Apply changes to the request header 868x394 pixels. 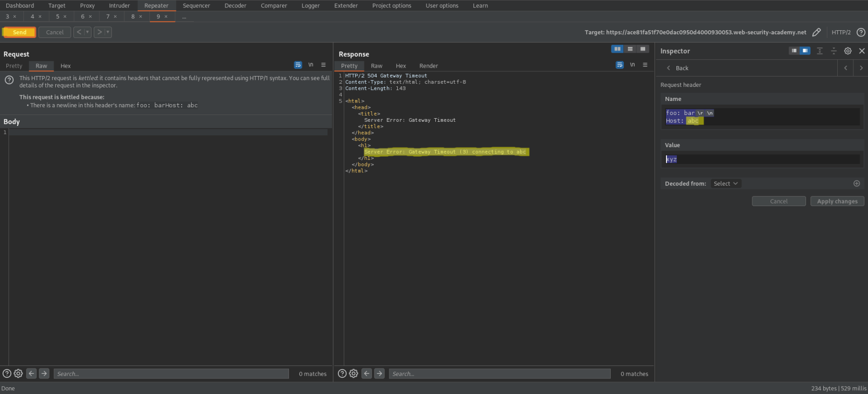837,201
